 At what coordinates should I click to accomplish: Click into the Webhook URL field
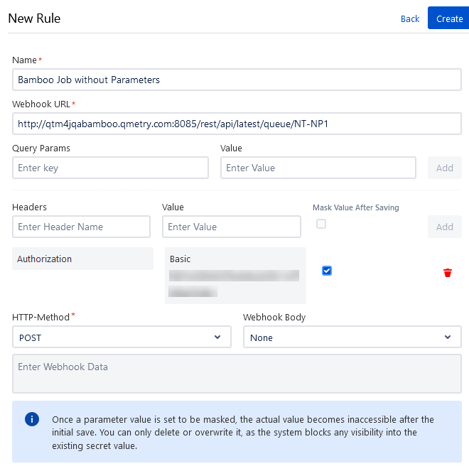237,124
